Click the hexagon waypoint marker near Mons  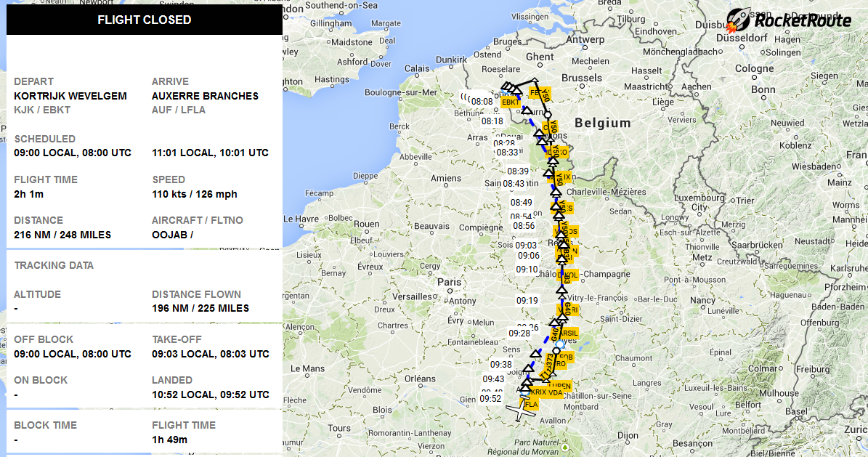coord(547,116)
